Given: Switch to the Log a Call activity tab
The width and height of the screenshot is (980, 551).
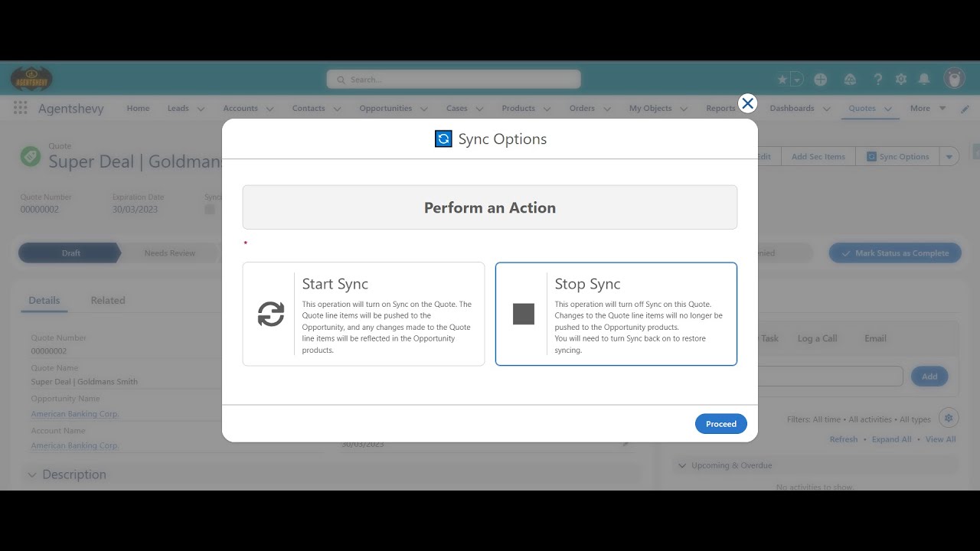Looking at the screenshot, I should tap(817, 338).
